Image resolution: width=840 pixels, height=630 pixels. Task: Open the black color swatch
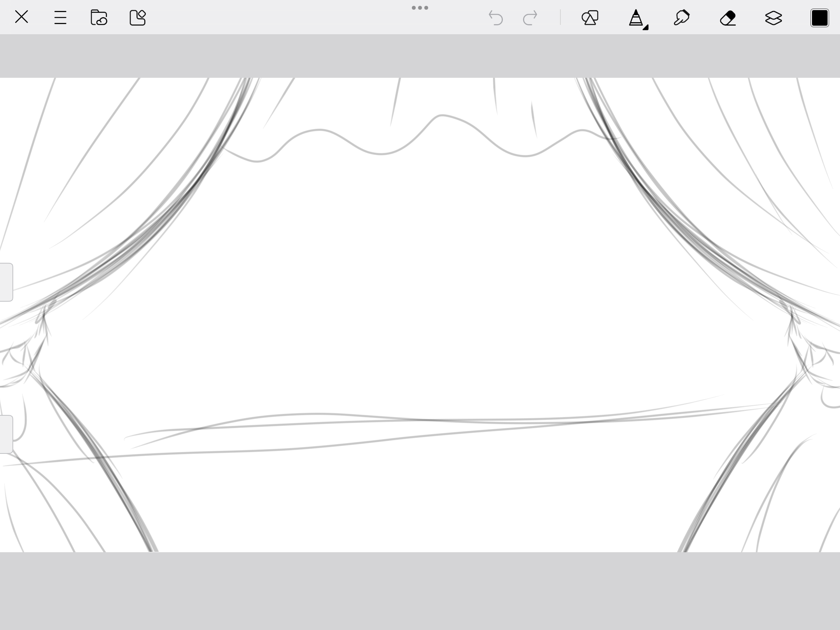[x=819, y=18]
